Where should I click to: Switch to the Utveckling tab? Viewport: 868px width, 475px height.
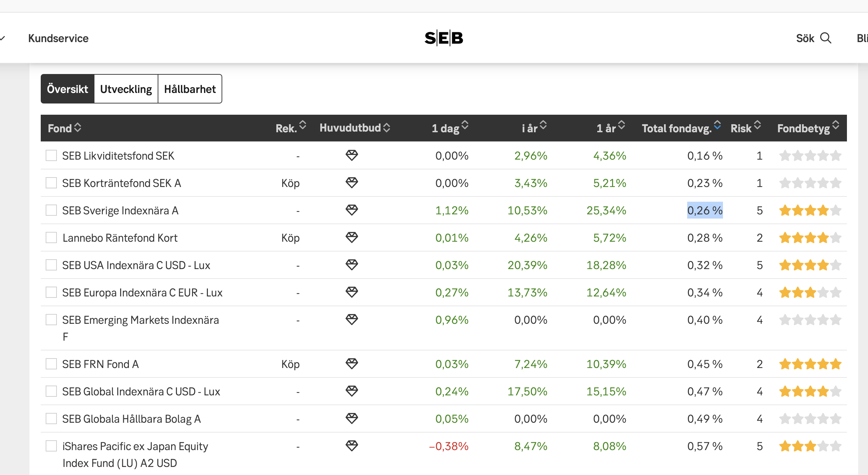pyautogui.click(x=126, y=89)
